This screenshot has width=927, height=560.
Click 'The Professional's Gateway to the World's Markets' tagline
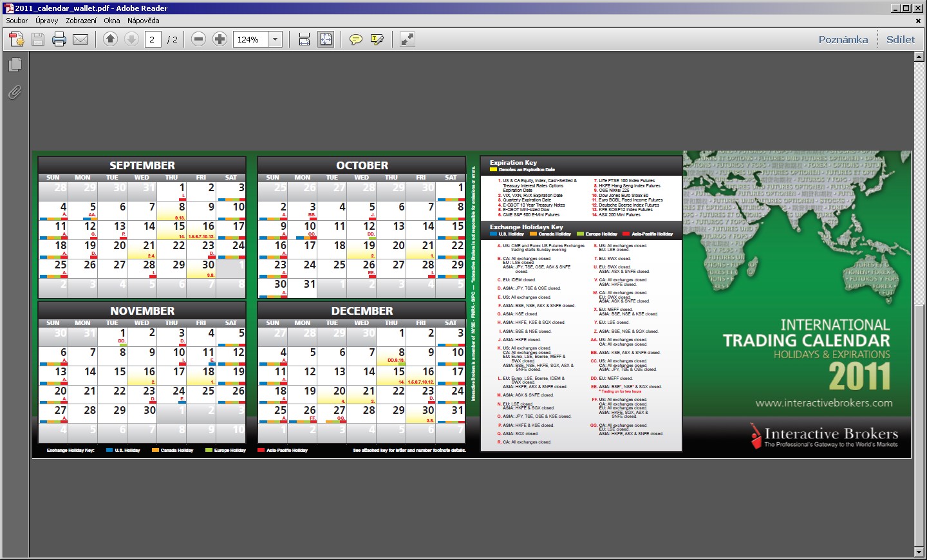point(830,444)
